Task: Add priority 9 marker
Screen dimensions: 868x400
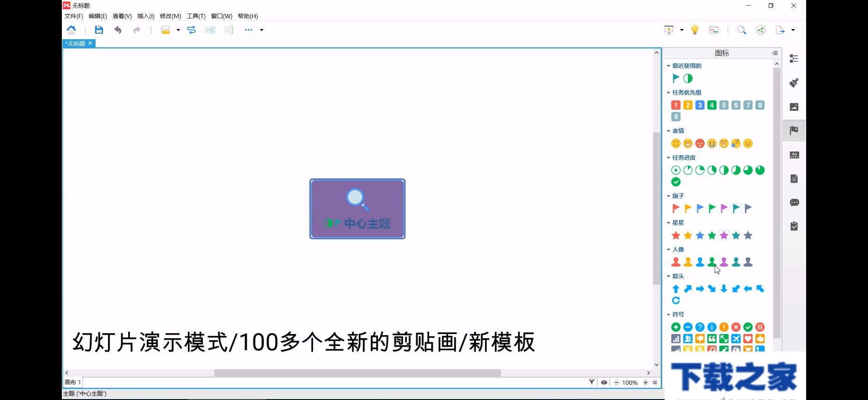Action: click(x=676, y=117)
